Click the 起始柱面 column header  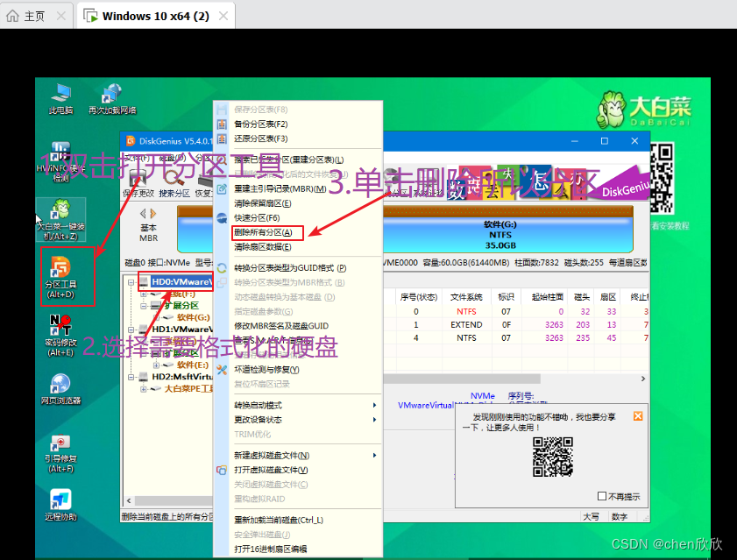click(547, 297)
